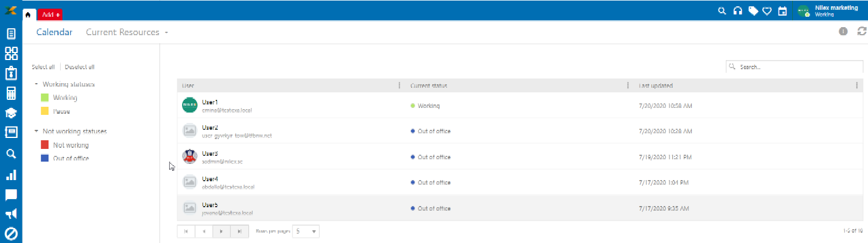
Task: Toggle the Working status filter
Action: [x=65, y=98]
